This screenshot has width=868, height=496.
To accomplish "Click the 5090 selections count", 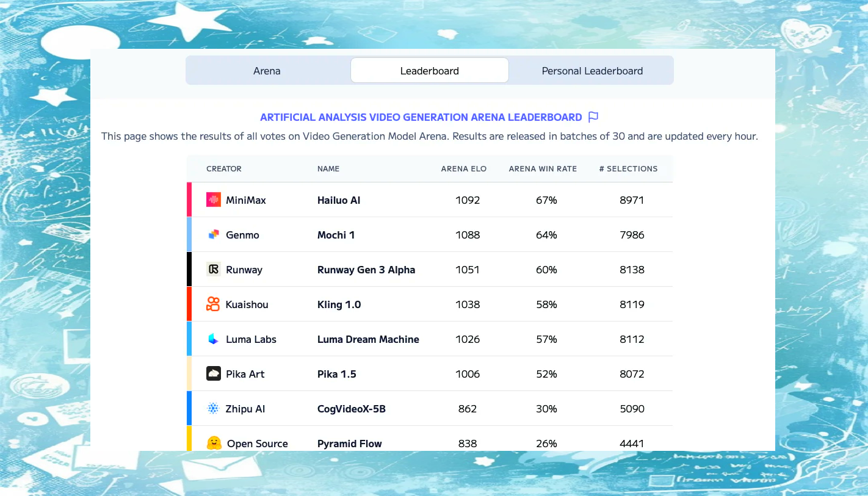I will pyautogui.click(x=632, y=409).
